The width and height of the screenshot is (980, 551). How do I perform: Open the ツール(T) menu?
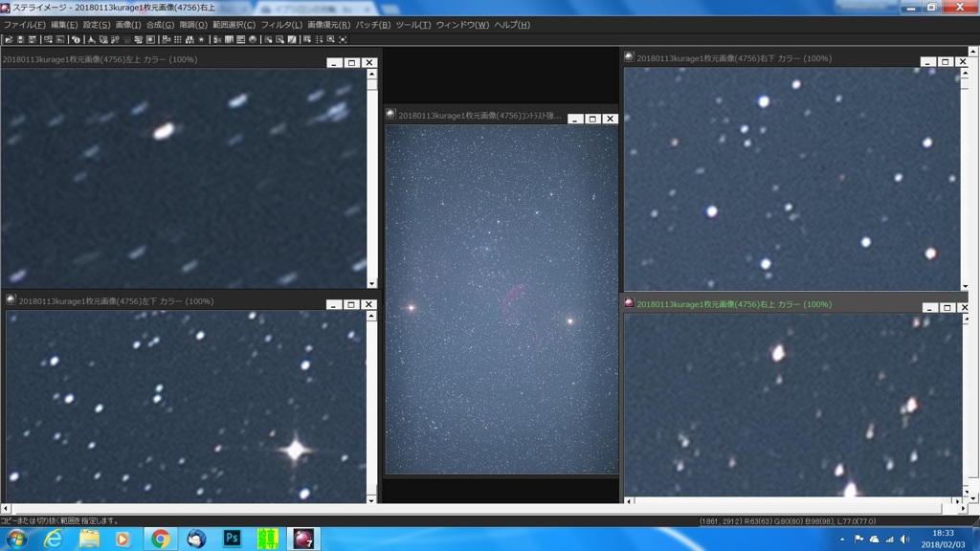point(413,25)
